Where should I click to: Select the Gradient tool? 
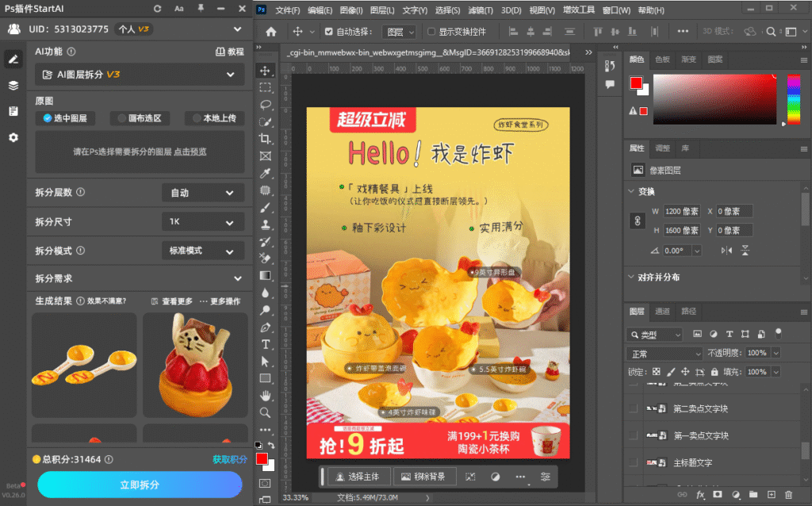265,275
